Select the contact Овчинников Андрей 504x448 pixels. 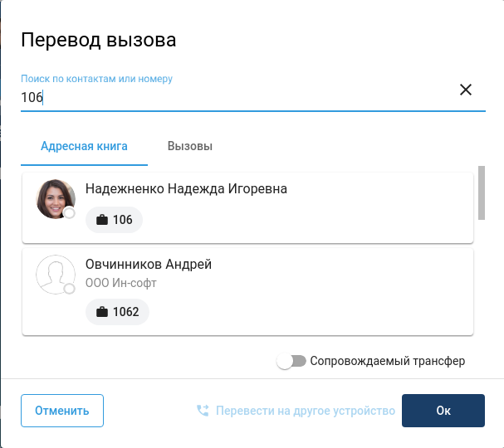click(149, 265)
